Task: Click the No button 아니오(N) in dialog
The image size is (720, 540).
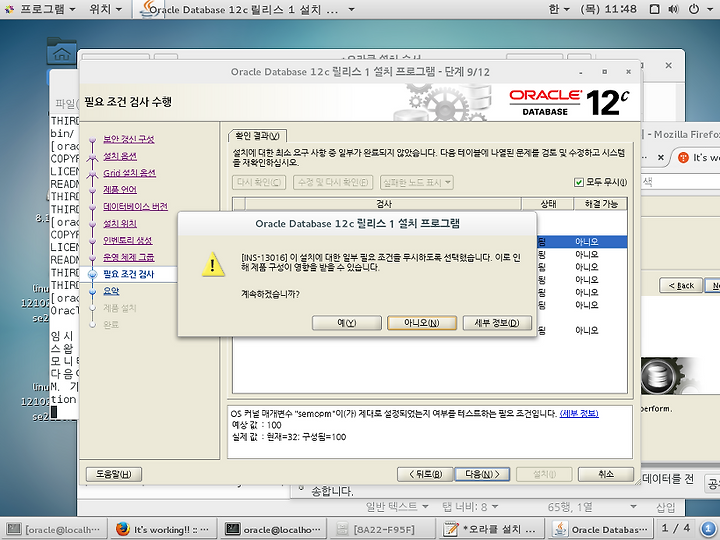Action: (x=422, y=323)
